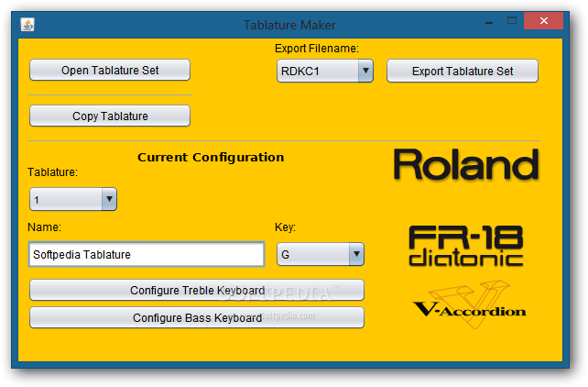Click the Export Filename label
Image resolution: width=588 pixels, height=387 pixels.
317,49
